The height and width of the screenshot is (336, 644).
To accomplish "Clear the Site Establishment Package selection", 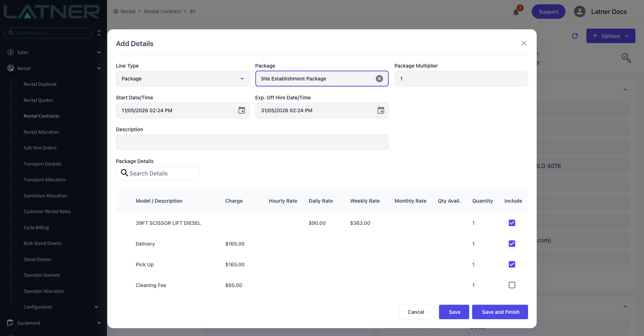I will click(380, 79).
